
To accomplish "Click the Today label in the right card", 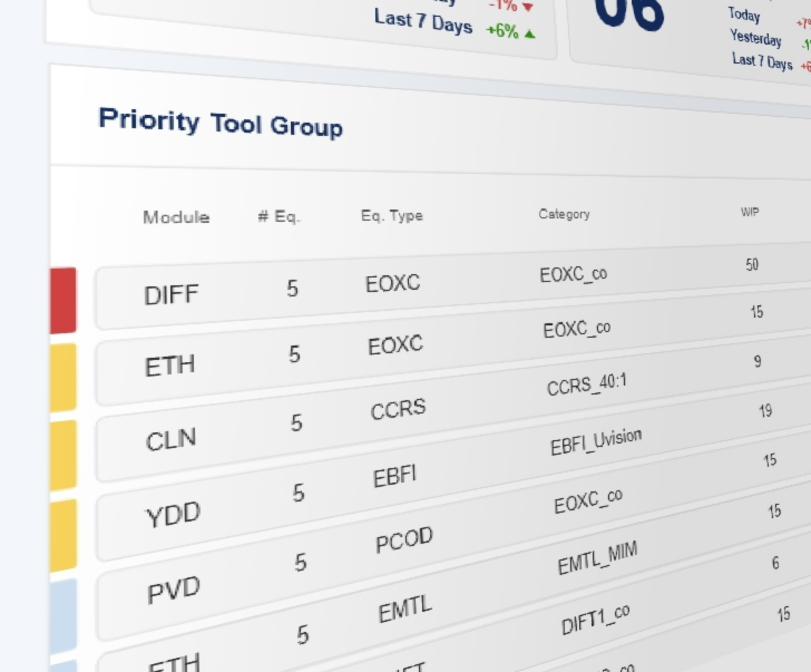I will [744, 14].
